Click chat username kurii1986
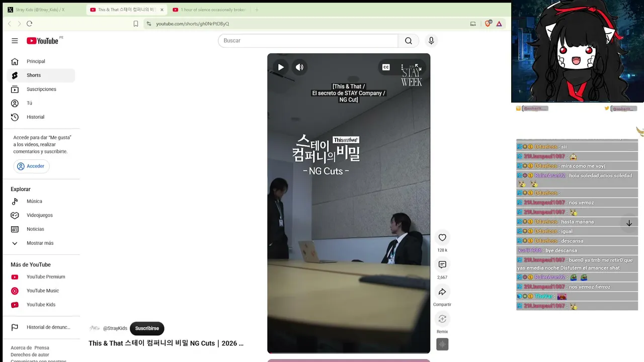644x362 pixels. [530, 250]
